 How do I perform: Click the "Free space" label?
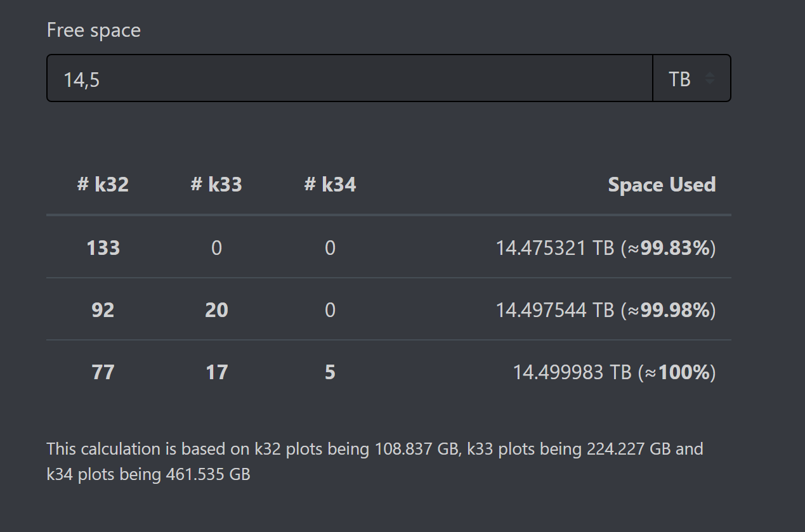tap(94, 30)
